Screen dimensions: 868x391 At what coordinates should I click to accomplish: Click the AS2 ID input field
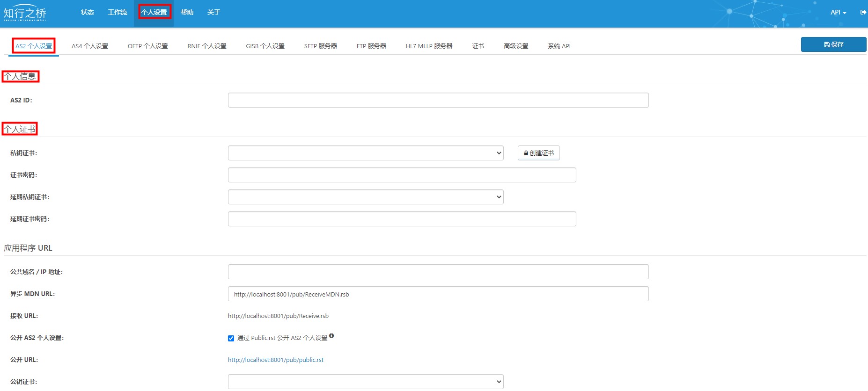point(438,100)
